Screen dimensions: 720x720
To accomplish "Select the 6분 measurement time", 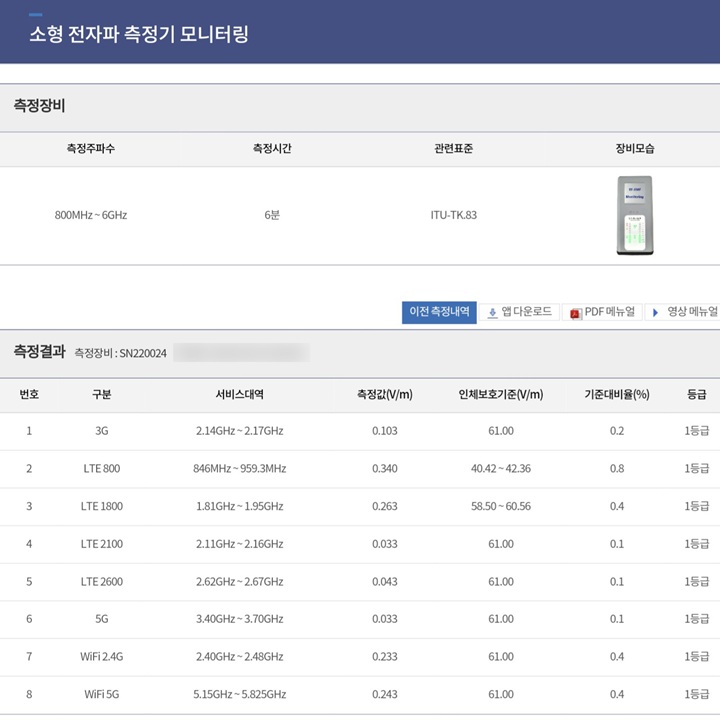I will [272, 215].
